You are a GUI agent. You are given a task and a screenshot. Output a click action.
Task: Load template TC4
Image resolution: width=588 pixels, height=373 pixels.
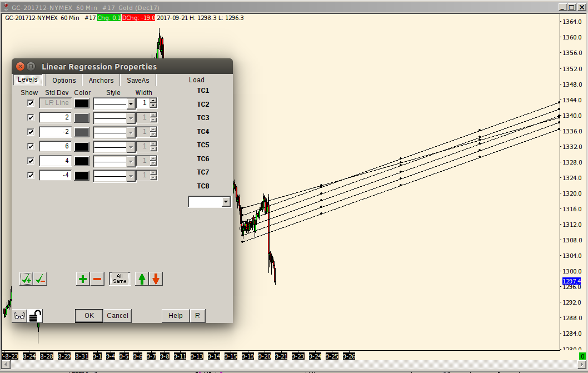tap(203, 132)
